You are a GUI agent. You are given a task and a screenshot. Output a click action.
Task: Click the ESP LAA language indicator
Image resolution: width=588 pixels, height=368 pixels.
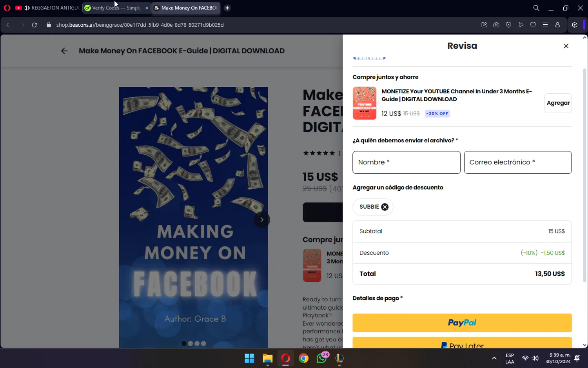click(510, 359)
